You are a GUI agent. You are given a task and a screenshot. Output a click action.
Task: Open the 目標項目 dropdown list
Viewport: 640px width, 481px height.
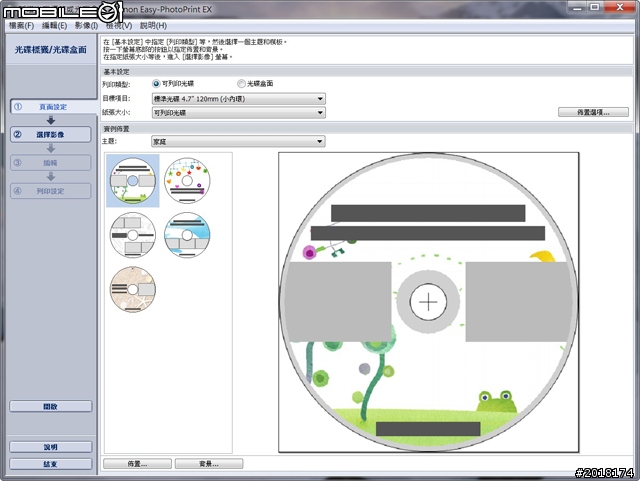(238, 99)
